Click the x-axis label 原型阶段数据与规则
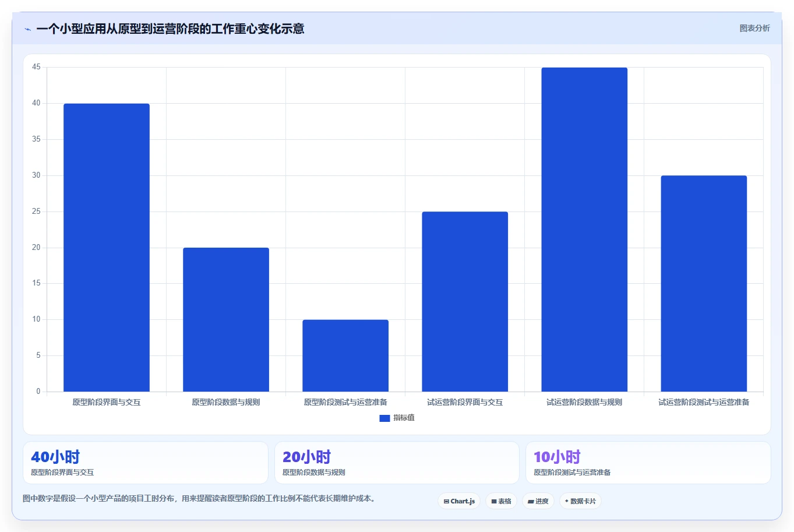Viewport: 794px width, 532px height. point(226,402)
